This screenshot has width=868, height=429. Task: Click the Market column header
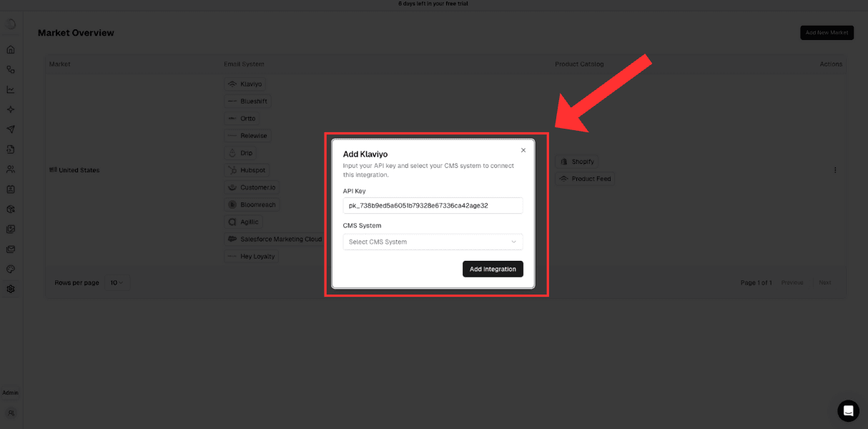(60, 64)
